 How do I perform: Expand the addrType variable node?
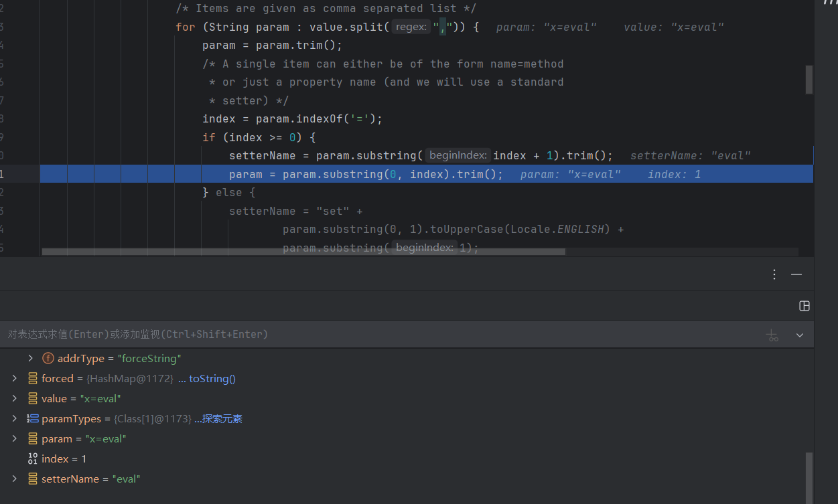click(30, 359)
